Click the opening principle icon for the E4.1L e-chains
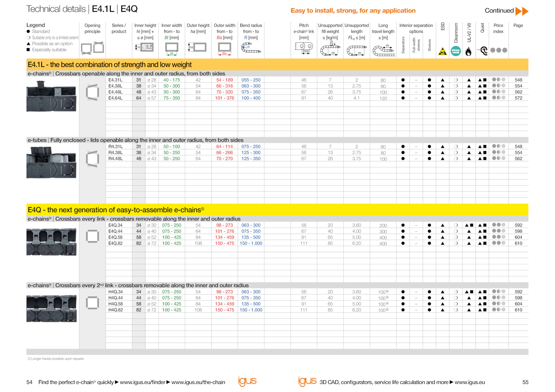Viewport: 555px width, 392px height. pyautogui.click(x=92, y=92)
